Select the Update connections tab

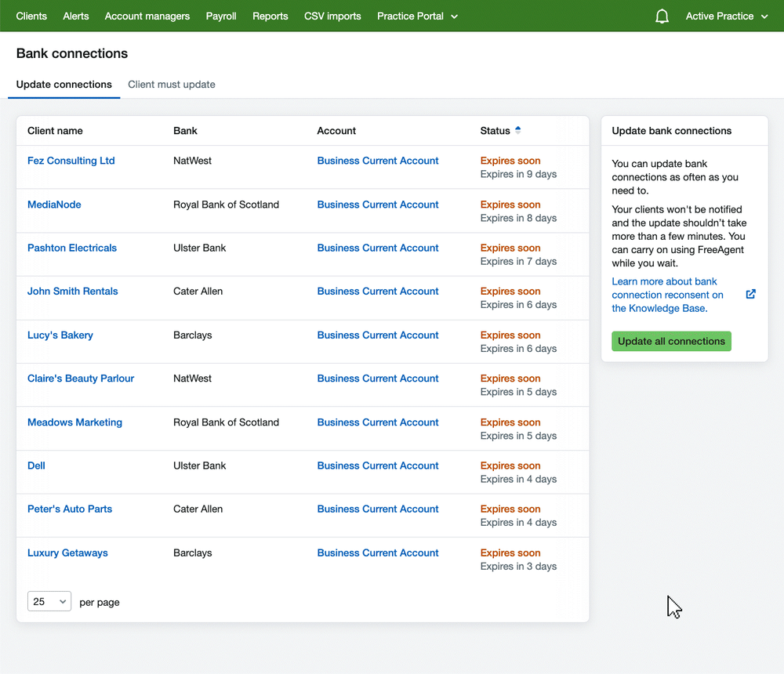(64, 85)
